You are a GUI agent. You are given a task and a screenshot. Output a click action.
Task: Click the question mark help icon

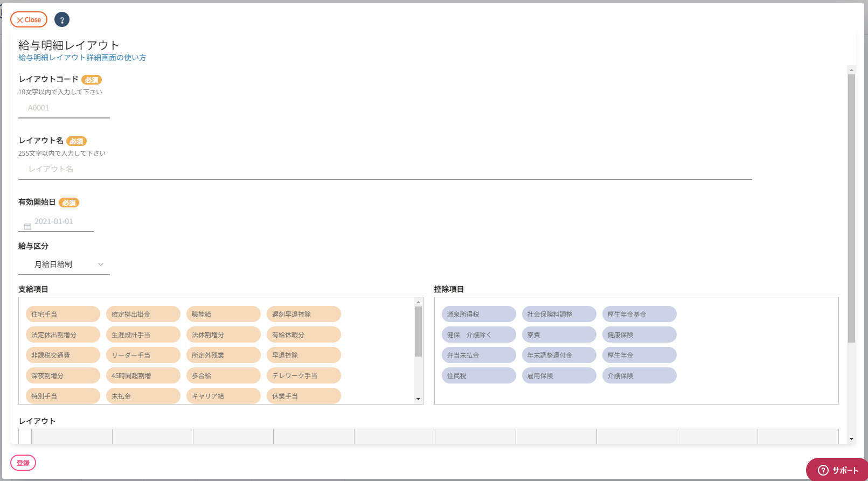pyautogui.click(x=62, y=20)
